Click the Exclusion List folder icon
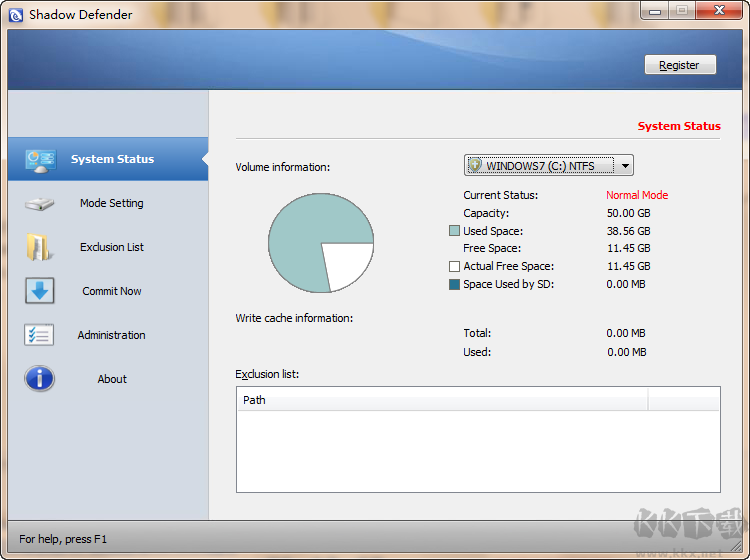 coord(40,247)
